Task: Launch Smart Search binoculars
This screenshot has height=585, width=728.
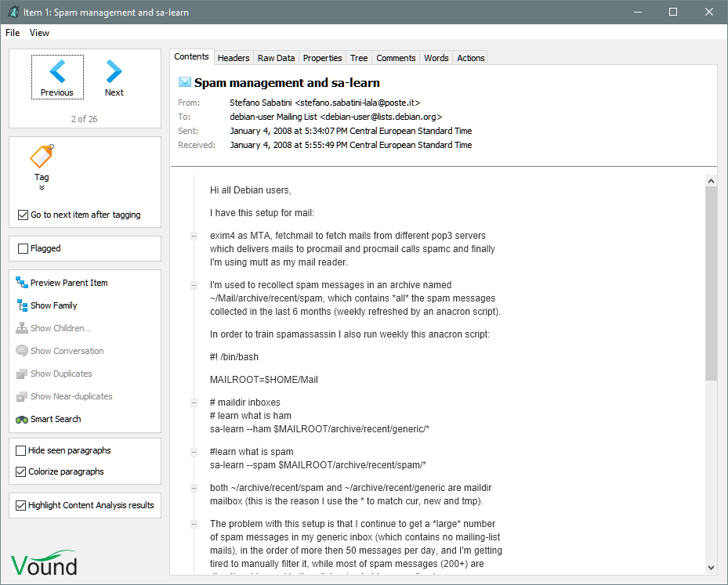Action: pos(22,419)
